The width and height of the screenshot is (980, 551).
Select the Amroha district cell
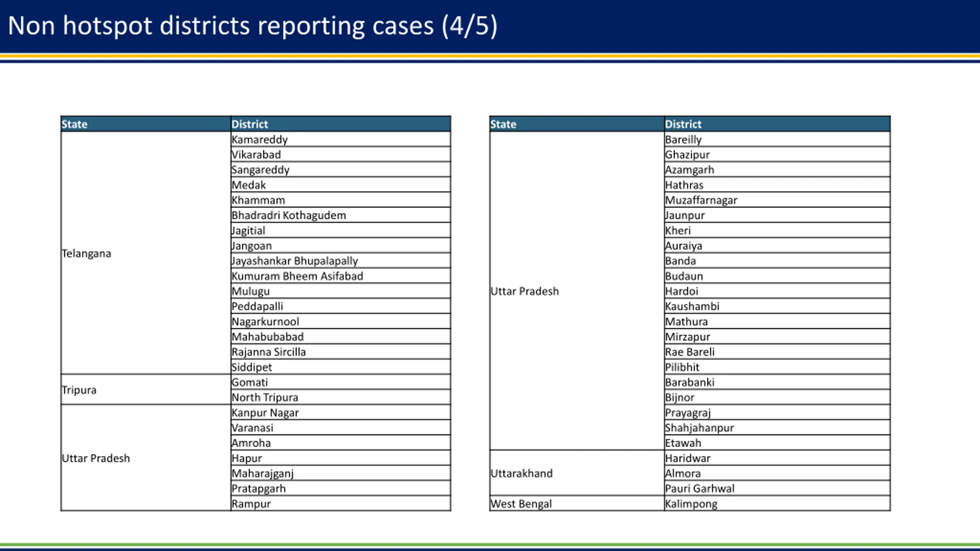pos(341,443)
